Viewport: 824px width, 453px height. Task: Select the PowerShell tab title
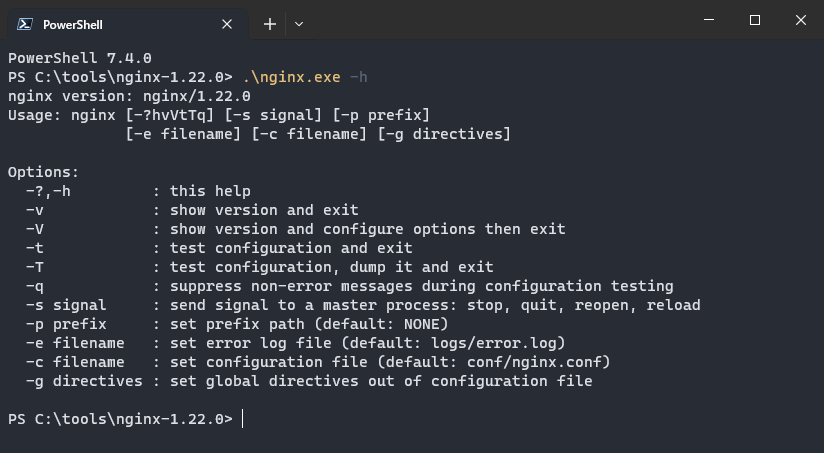point(72,24)
